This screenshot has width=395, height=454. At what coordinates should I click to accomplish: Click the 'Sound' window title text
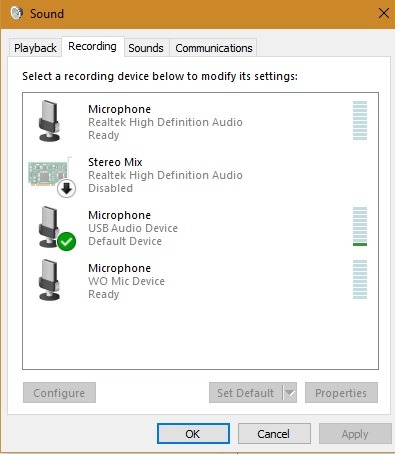[47, 14]
